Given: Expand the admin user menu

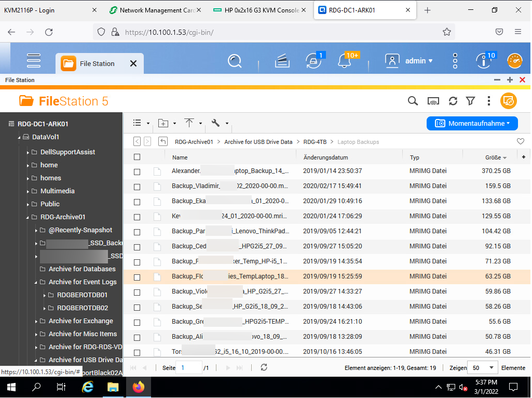Looking at the screenshot, I should click(x=409, y=61).
